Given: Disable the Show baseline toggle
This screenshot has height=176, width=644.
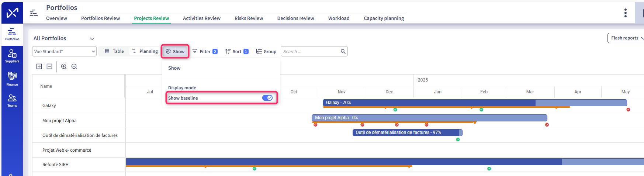Looking at the screenshot, I should [267, 98].
